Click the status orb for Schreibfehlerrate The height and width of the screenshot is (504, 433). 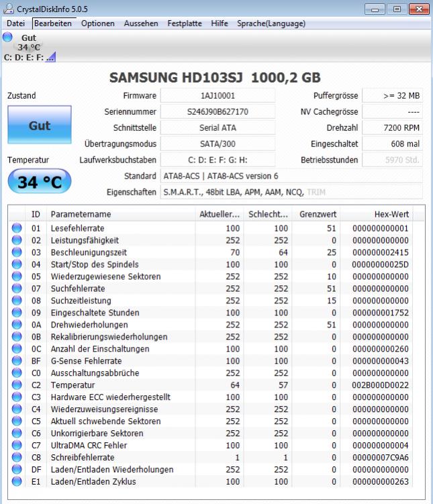17,457
